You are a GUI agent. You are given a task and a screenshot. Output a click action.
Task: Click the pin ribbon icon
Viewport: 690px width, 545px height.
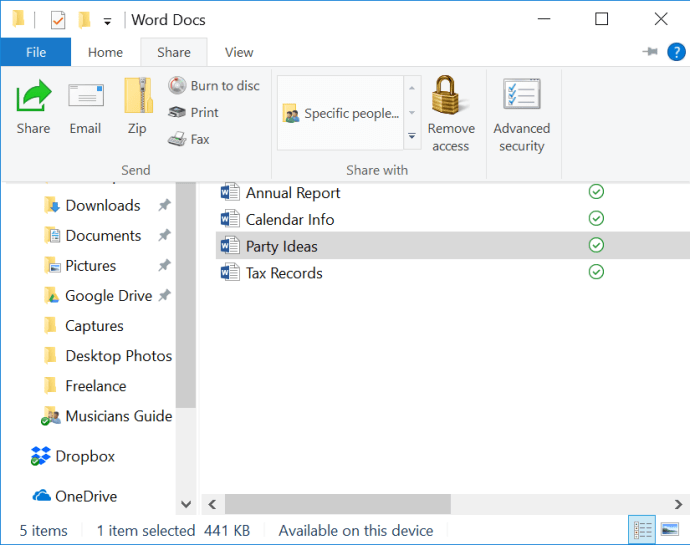pos(650,52)
